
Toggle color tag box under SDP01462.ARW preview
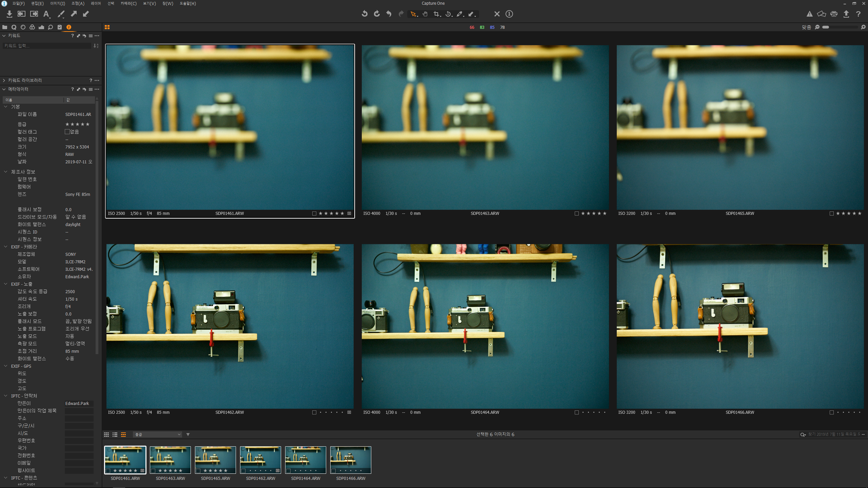tap(314, 412)
